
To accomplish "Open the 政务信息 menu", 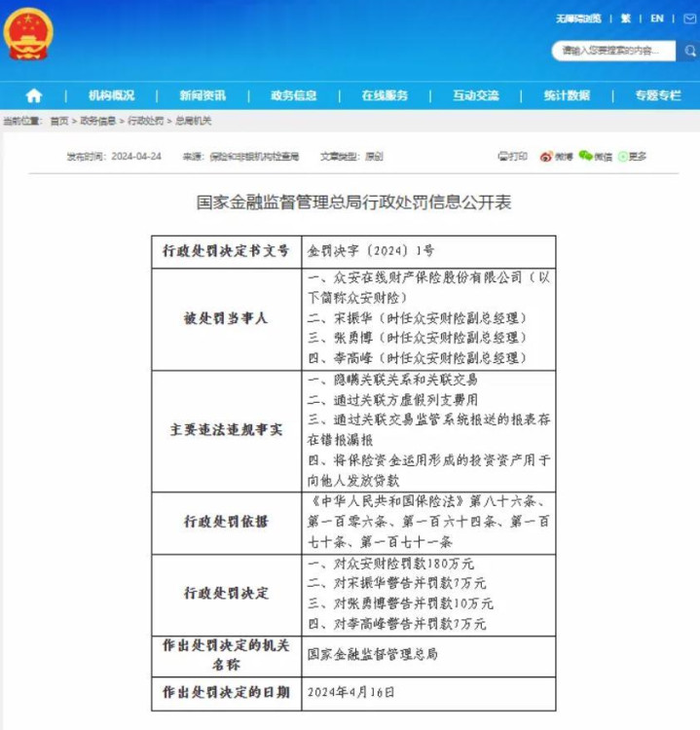I will 293,96.
